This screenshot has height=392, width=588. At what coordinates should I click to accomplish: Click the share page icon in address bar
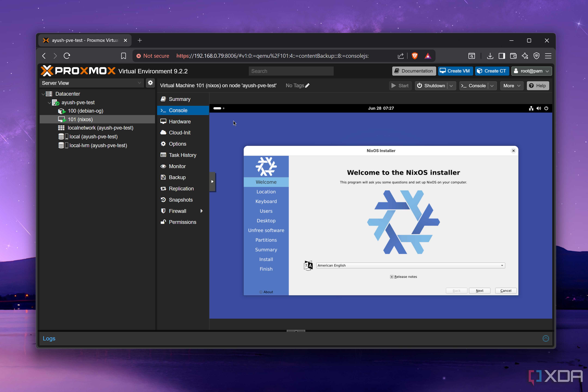pyautogui.click(x=401, y=56)
